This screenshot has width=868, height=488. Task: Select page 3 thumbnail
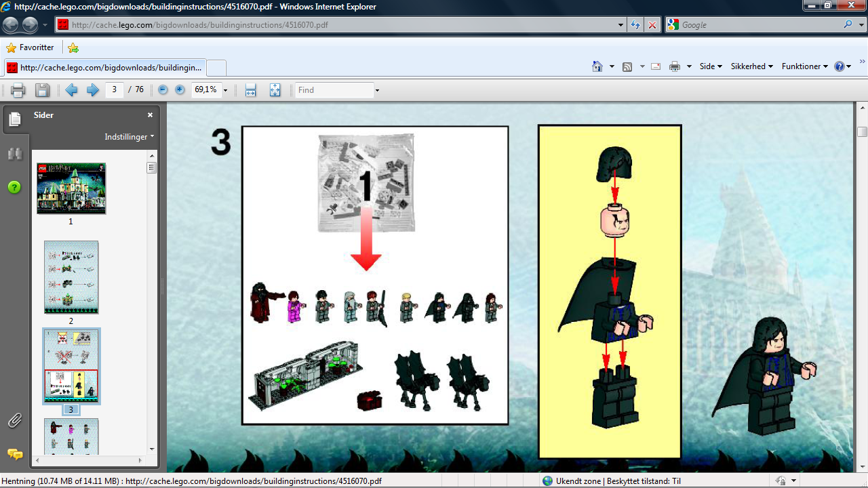(x=71, y=366)
